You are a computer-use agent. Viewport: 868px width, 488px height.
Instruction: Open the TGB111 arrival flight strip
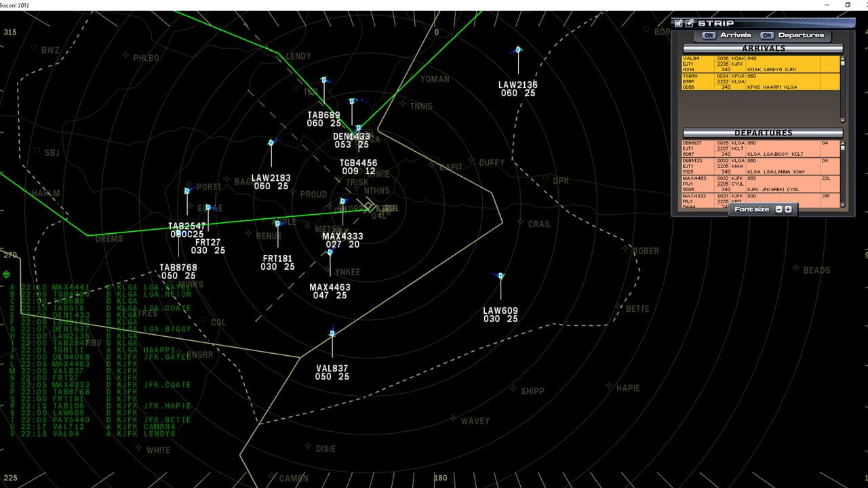pyautogui.click(x=761, y=81)
